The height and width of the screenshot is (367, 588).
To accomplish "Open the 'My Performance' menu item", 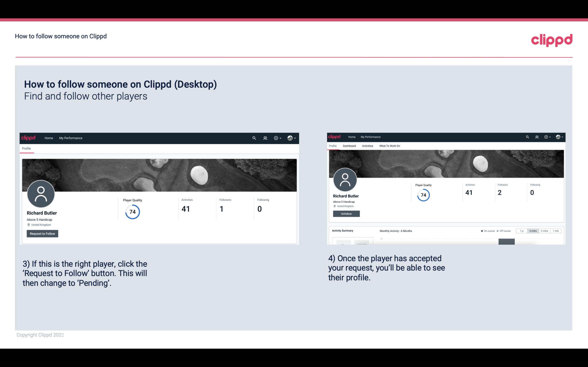I will coord(70,138).
